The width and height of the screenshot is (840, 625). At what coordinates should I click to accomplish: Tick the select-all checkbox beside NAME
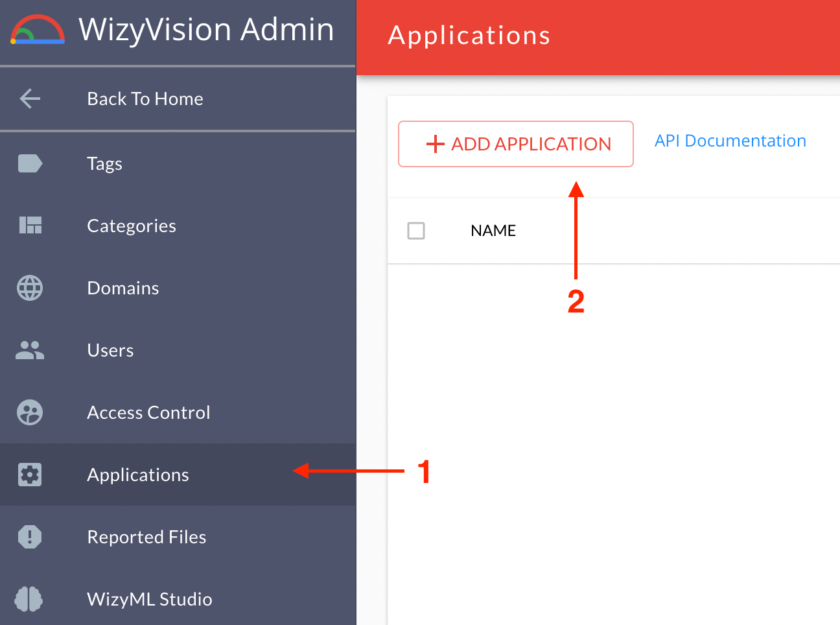(x=416, y=231)
